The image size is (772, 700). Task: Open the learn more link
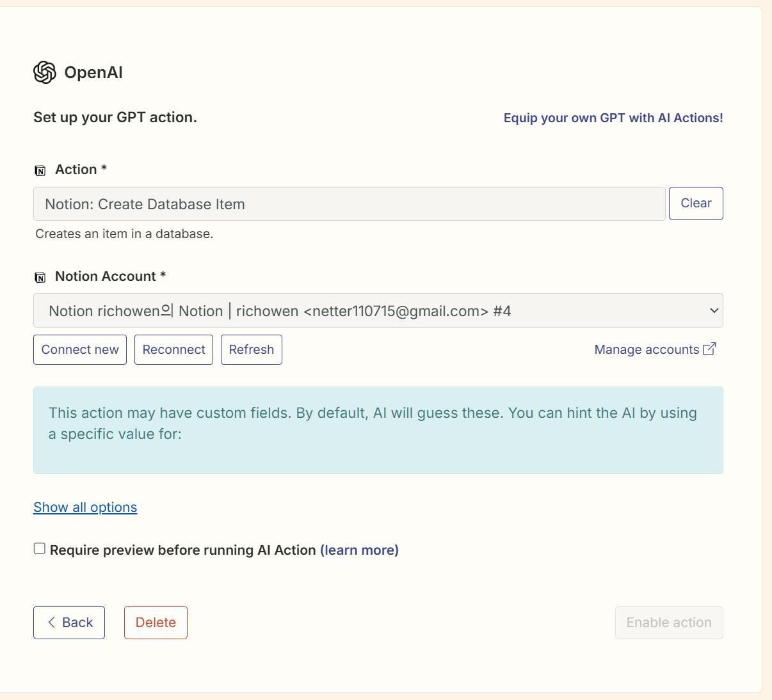[359, 550]
